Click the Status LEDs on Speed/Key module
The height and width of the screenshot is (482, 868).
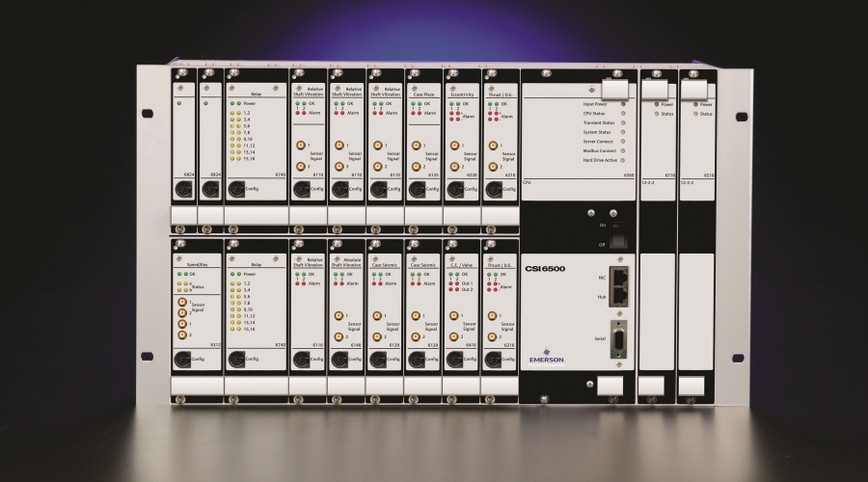tap(181, 285)
